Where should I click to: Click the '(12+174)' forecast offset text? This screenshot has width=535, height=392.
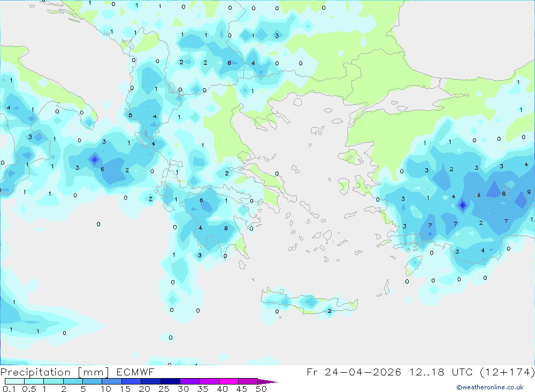(507, 372)
